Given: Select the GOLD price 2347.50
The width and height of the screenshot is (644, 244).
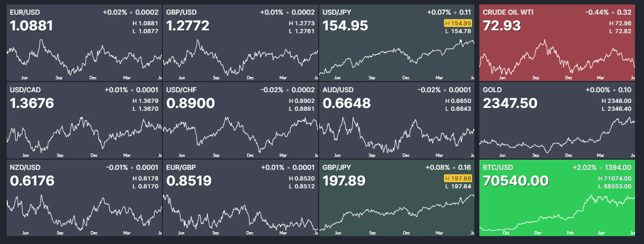Looking at the screenshot, I should coord(510,103).
